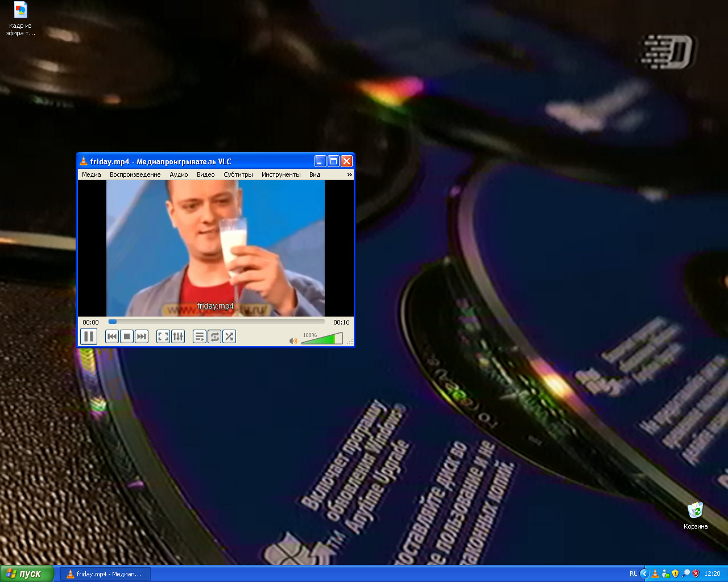Switch video to fullscreen mode

163,337
